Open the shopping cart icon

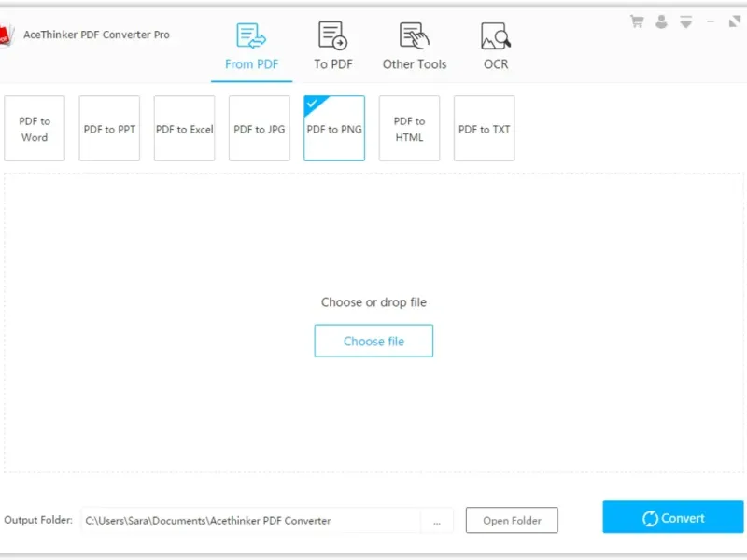pyautogui.click(x=637, y=21)
